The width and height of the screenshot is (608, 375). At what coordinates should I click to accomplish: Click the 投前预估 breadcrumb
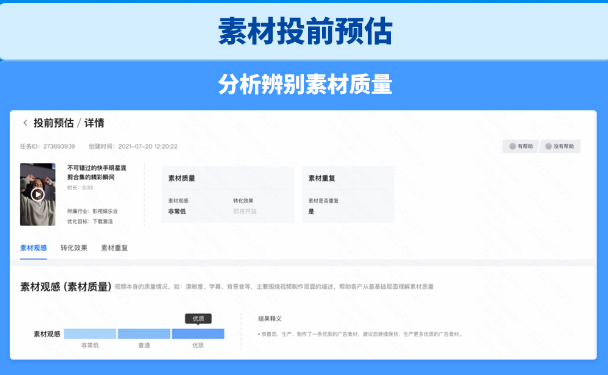click(54, 123)
